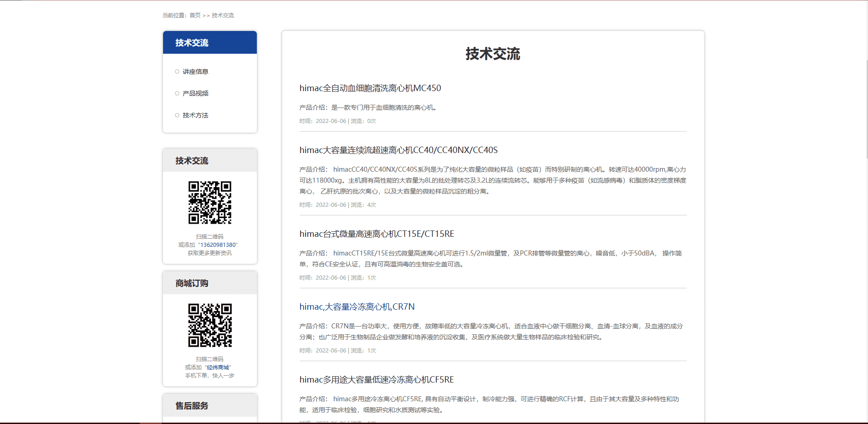
Task: Open the 讲座信息 sidebar menu item
Action: (195, 72)
